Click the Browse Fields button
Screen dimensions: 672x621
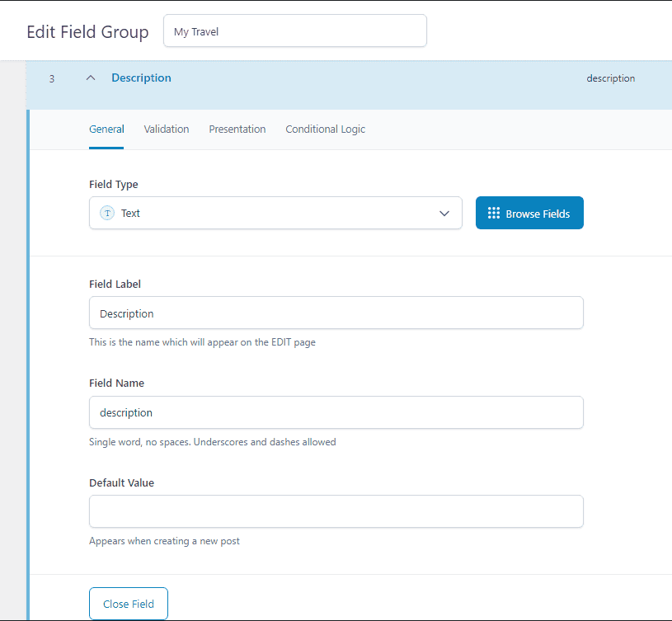click(x=529, y=213)
